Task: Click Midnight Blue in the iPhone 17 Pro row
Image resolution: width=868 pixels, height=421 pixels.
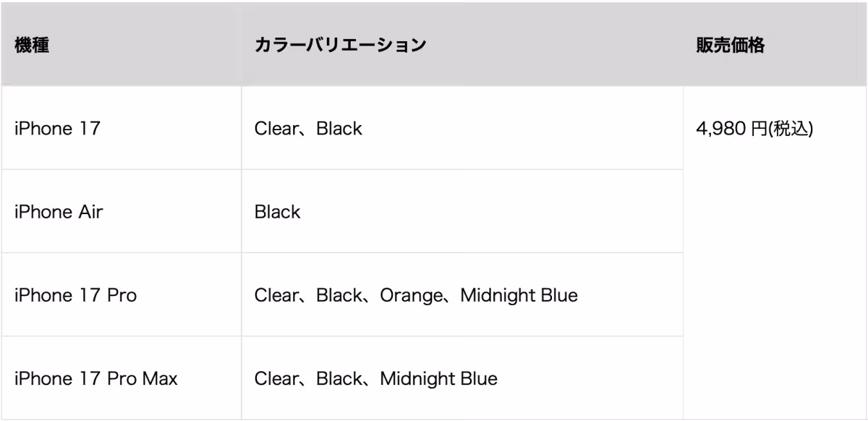Action: [519, 296]
